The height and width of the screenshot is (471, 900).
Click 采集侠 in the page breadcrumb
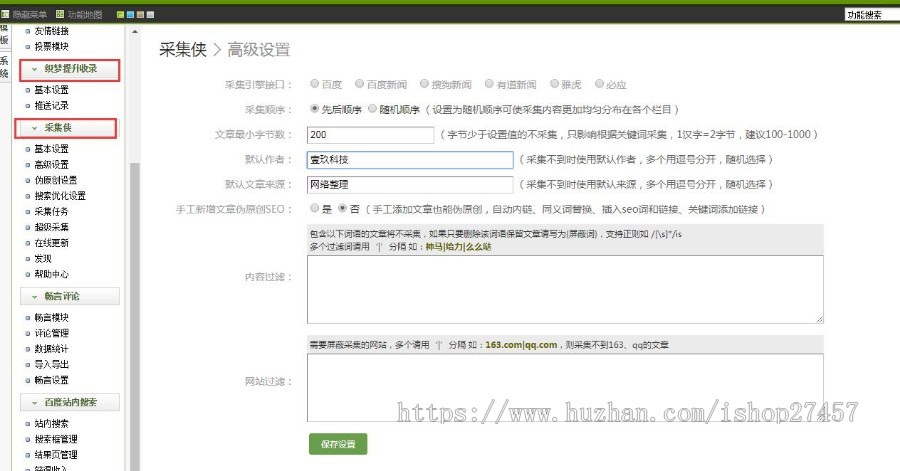pos(183,50)
